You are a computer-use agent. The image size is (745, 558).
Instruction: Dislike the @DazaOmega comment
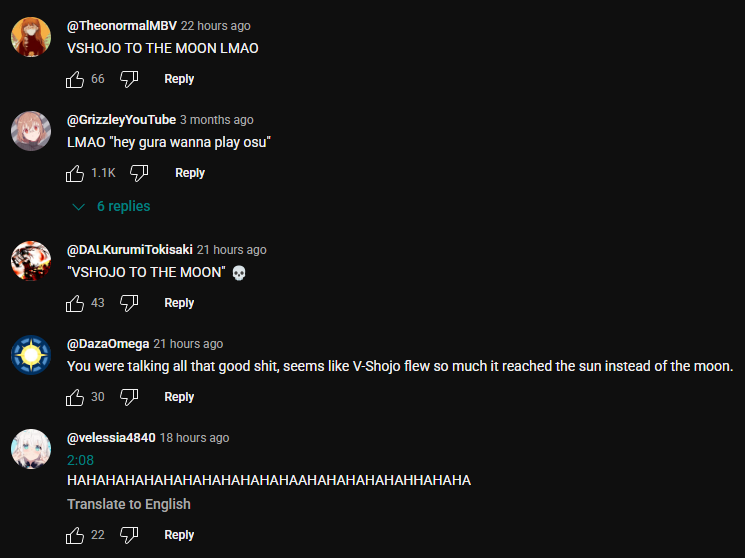point(129,397)
